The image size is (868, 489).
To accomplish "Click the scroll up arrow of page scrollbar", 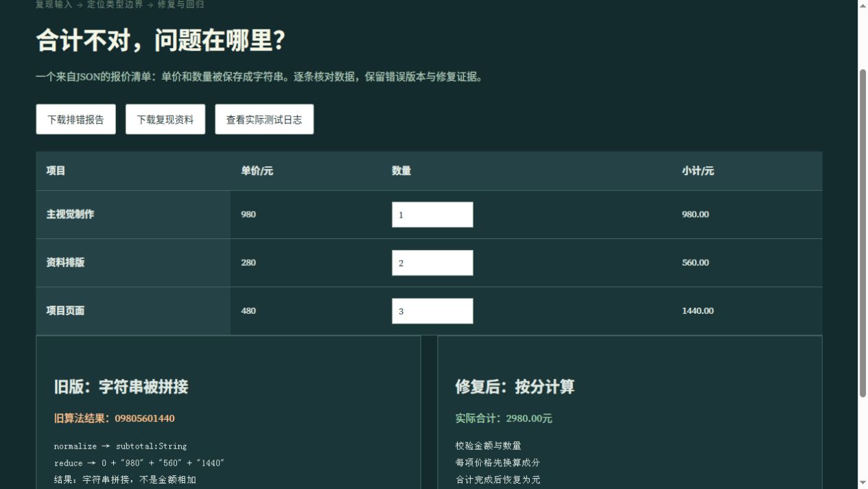I will [863, 5].
